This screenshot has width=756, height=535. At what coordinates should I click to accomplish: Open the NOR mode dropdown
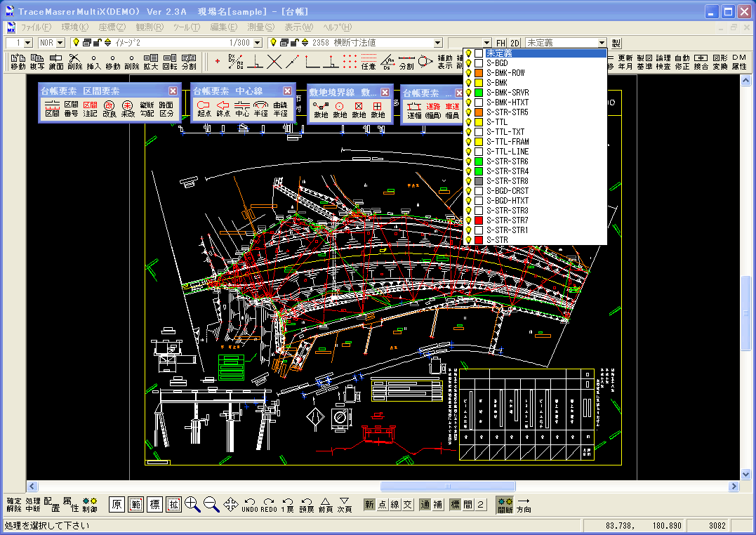(60, 43)
